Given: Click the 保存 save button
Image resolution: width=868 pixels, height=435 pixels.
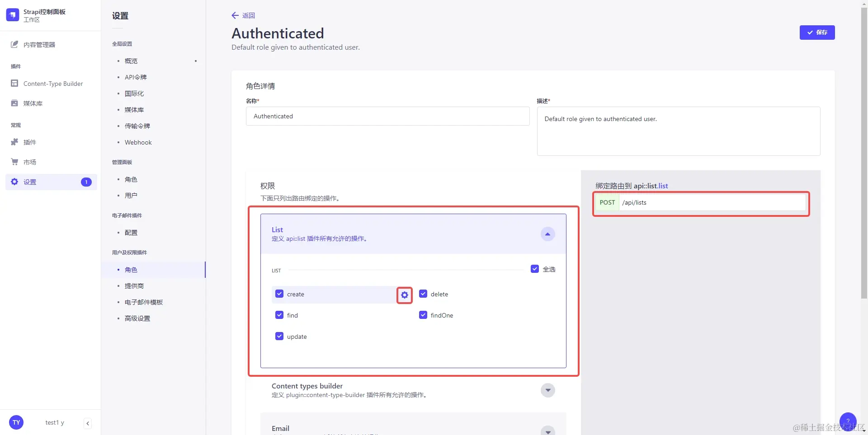Looking at the screenshot, I should pos(817,33).
